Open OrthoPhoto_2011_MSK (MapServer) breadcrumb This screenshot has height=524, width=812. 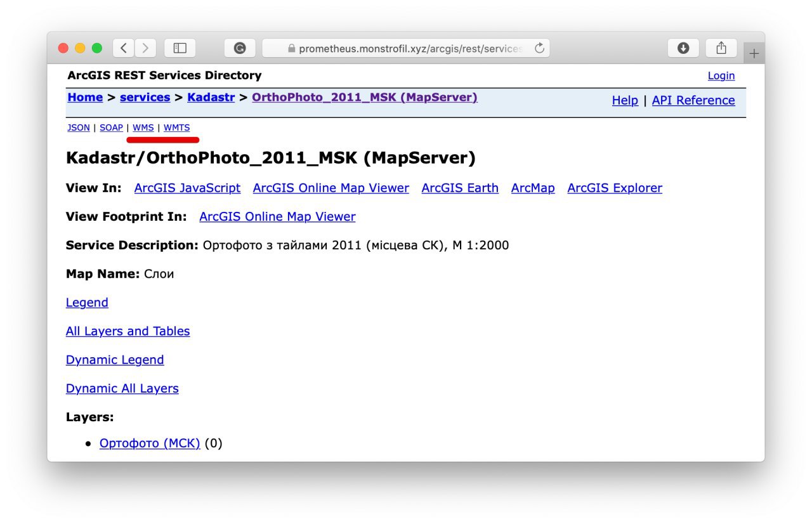click(x=365, y=97)
